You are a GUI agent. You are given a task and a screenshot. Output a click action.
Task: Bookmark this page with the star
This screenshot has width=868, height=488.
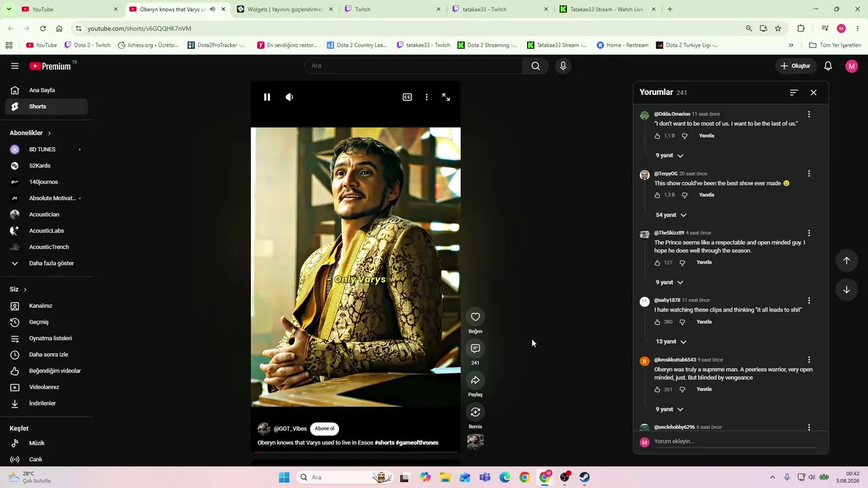778,28
